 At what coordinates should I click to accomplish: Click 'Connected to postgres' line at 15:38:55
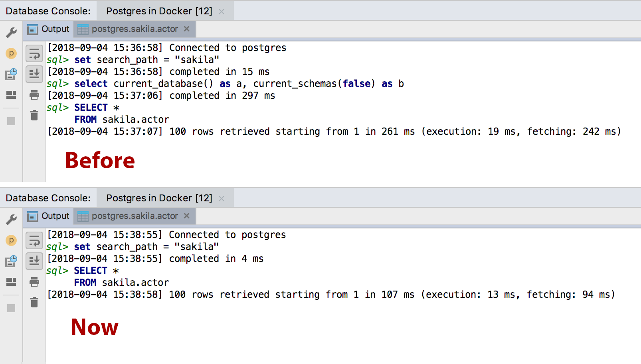click(166, 235)
